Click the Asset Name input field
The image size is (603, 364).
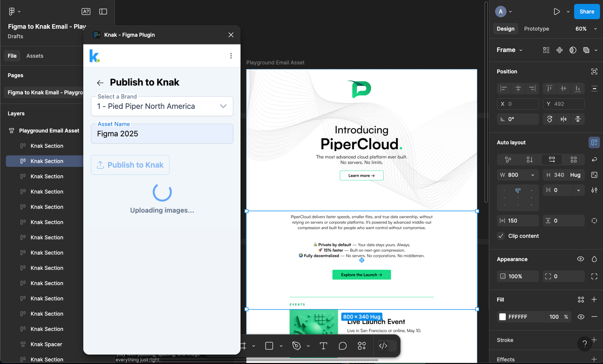coord(162,134)
